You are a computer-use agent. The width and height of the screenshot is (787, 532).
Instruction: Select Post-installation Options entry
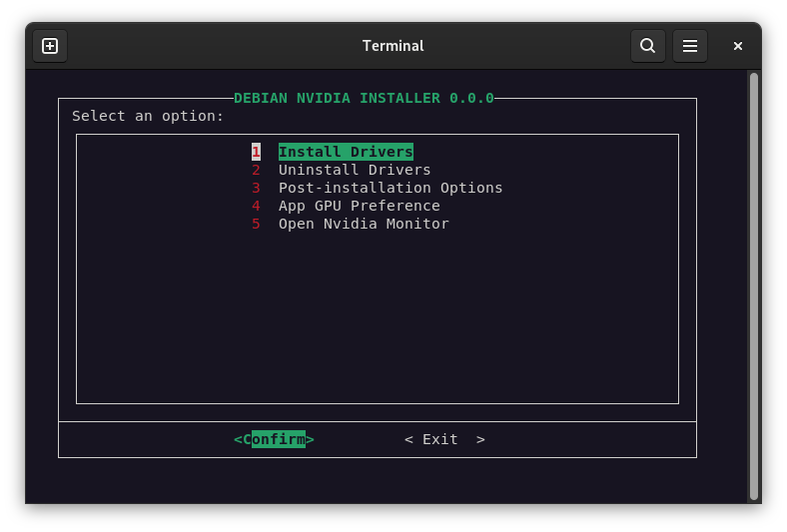click(391, 188)
